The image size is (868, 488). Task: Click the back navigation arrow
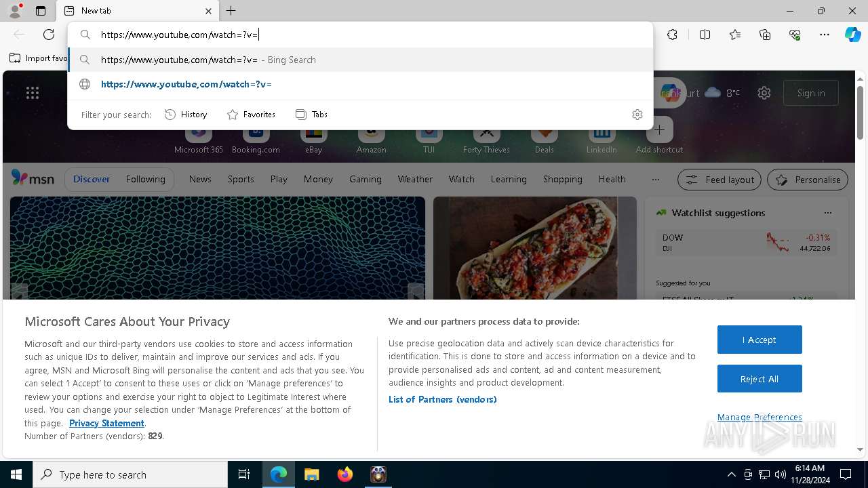click(x=19, y=35)
